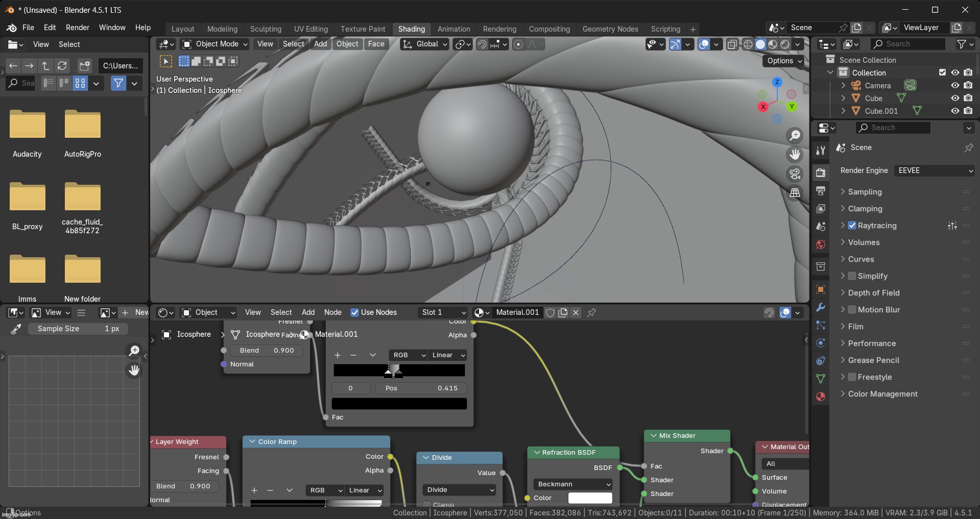980x519 pixels.
Task: Open the Beckmann distribution dropdown
Action: [x=573, y=484]
